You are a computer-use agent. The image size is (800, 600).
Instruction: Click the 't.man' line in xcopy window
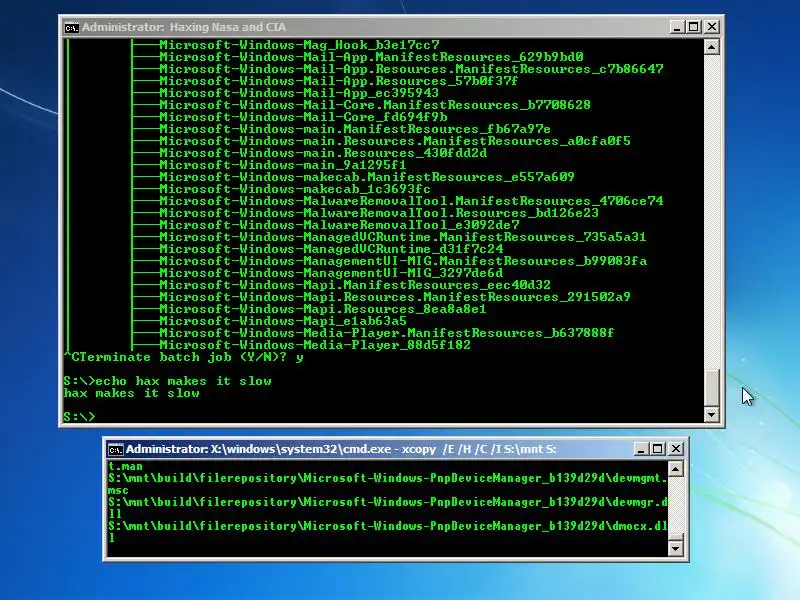coord(126,466)
